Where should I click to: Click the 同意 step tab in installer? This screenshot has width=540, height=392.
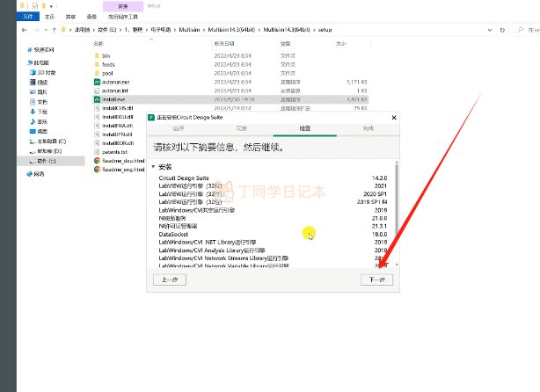point(241,128)
